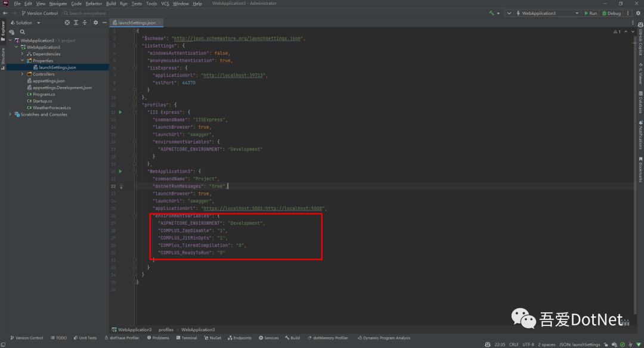Screen dimensions: 644x348
Task: Go to next highlighted error arrow
Action: pyautogui.click(x=633, y=32)
